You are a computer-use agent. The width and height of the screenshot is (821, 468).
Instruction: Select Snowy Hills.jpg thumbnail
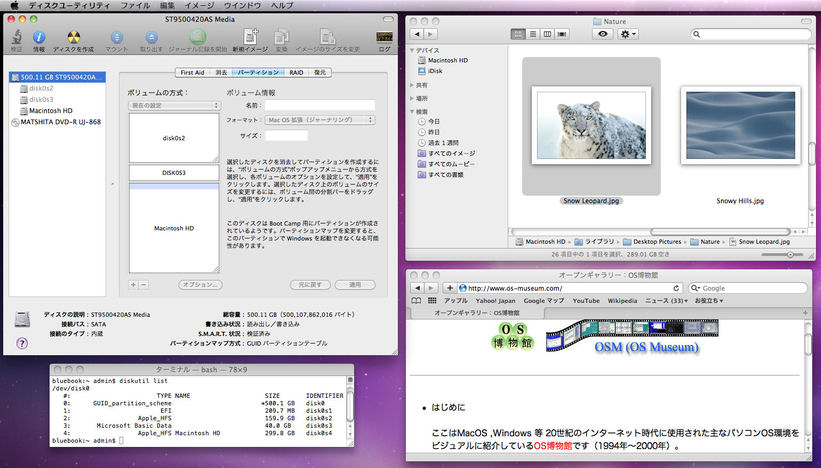click(x=740, y=126)
